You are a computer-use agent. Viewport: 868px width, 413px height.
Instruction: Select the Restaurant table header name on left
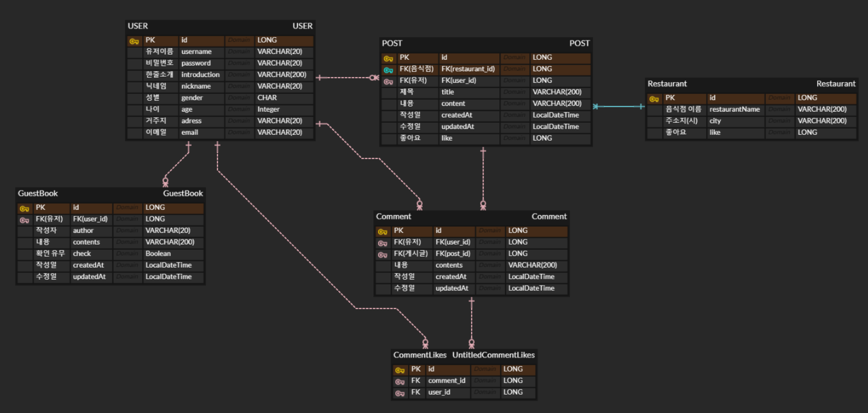click(667, 83)
